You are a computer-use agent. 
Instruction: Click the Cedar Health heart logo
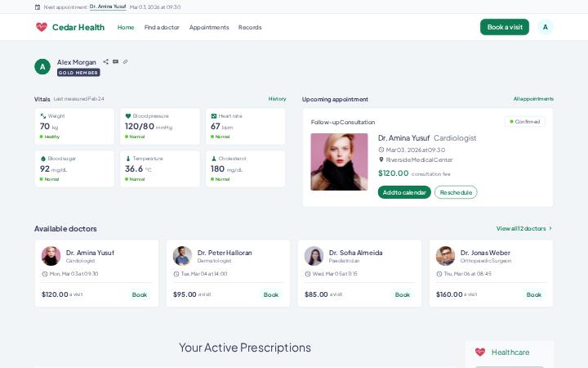(42, 27)
